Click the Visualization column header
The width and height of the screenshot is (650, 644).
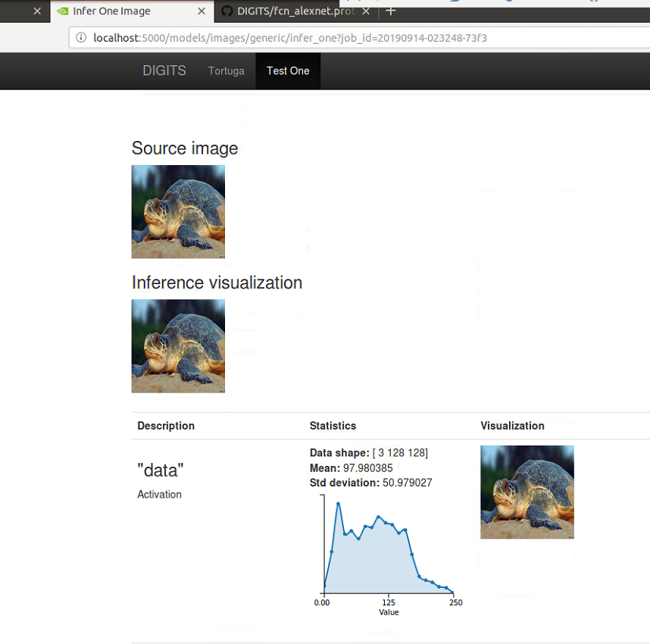point(512,426)
